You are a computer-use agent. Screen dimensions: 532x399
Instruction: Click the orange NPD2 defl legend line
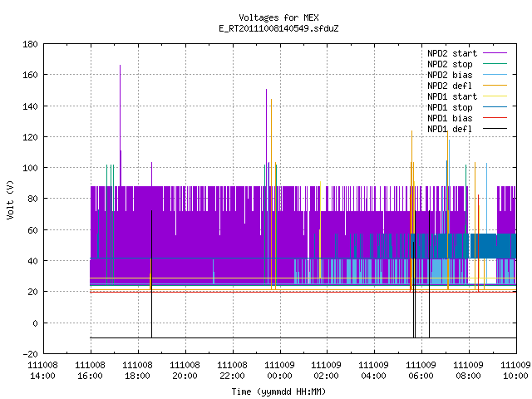click(x=495, y=86)
